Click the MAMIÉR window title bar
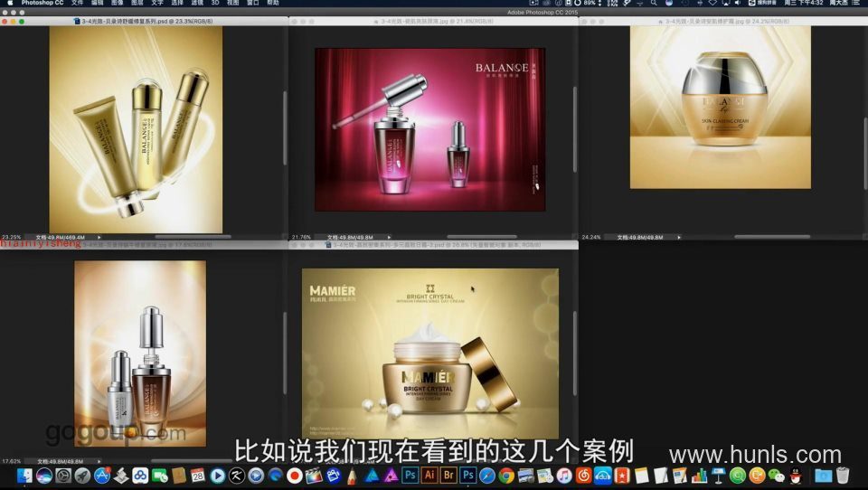This screenshot has width=868, height=490. coord(434,245)
